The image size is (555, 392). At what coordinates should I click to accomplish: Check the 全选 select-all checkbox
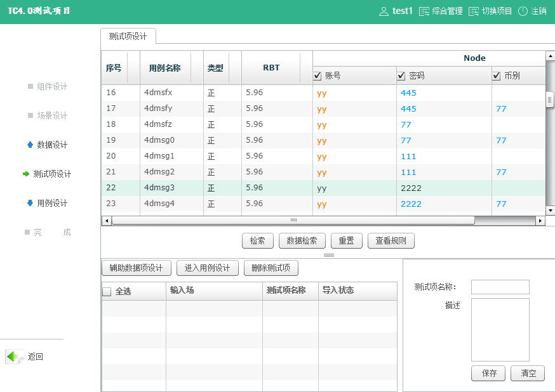point(107,292)
